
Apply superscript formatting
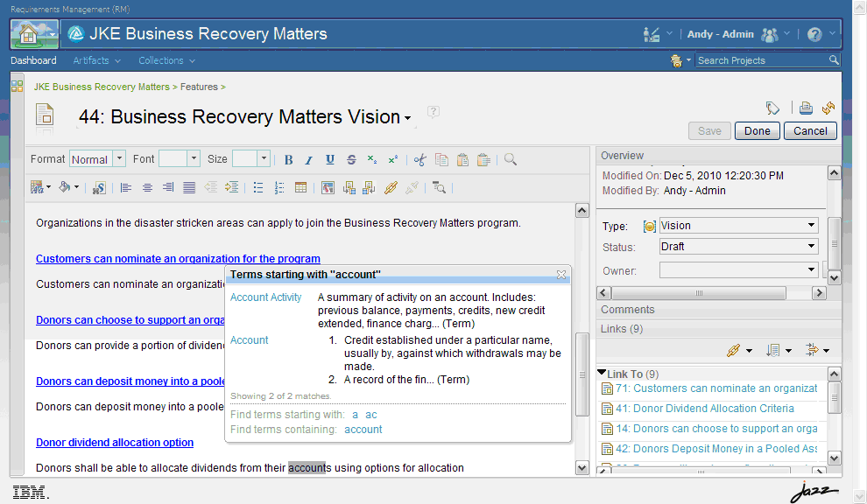(x=393, y=160)
